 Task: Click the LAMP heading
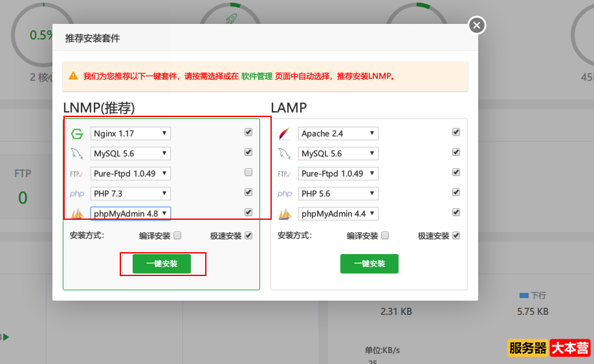pyautogui.click(x=289, y=108)
